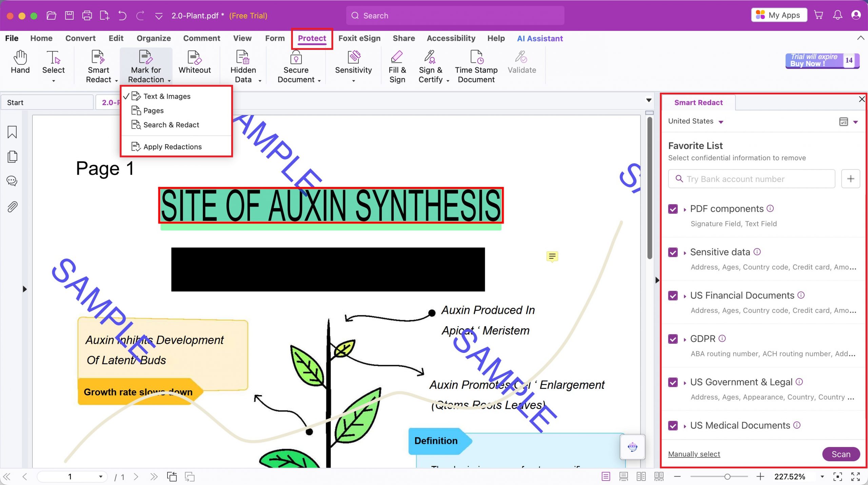Open the user account profile
868x485 pixels.
click(x=856, y=15)
